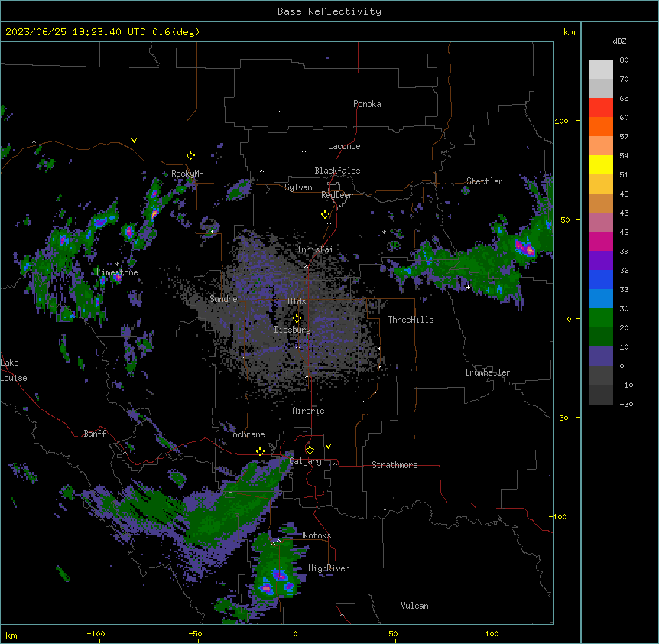Image resolution: width=659 pixels, height=644 pixels.
Task: Select the dark green 10-20 dBZ swatch
Action: point(601,337)
